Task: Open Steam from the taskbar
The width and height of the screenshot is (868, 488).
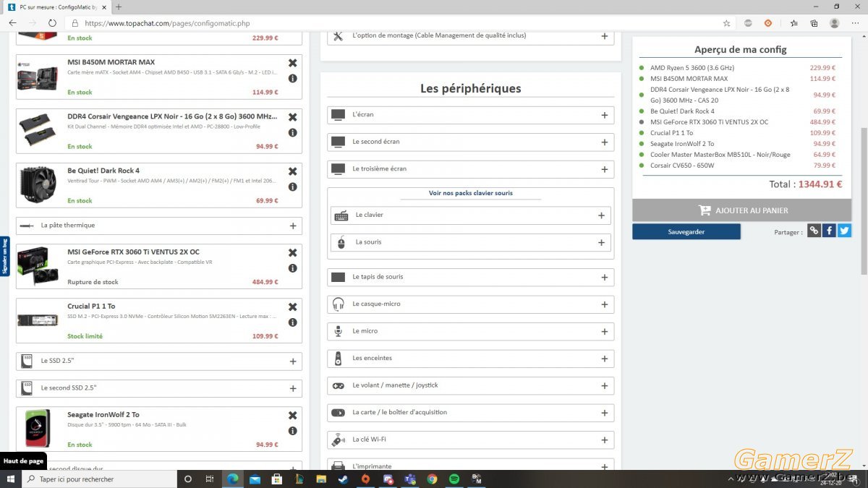Action: pos(343,479)
